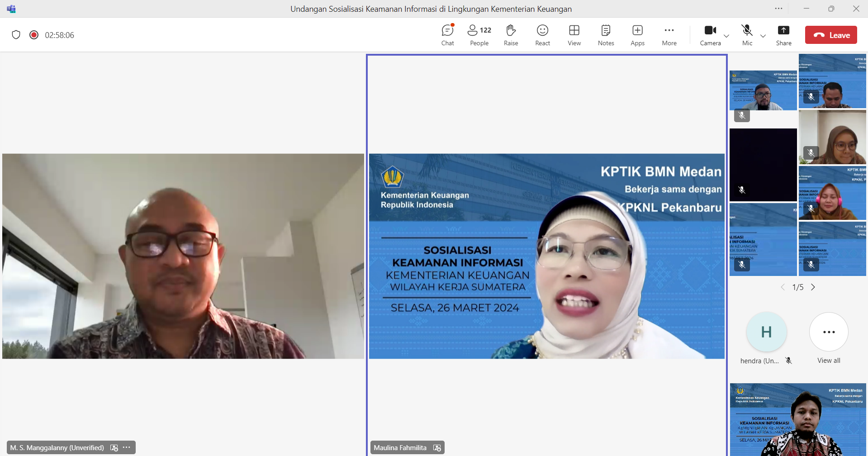Select M. S. Manggalanny's video feed
868x456 pixels.
183,256
